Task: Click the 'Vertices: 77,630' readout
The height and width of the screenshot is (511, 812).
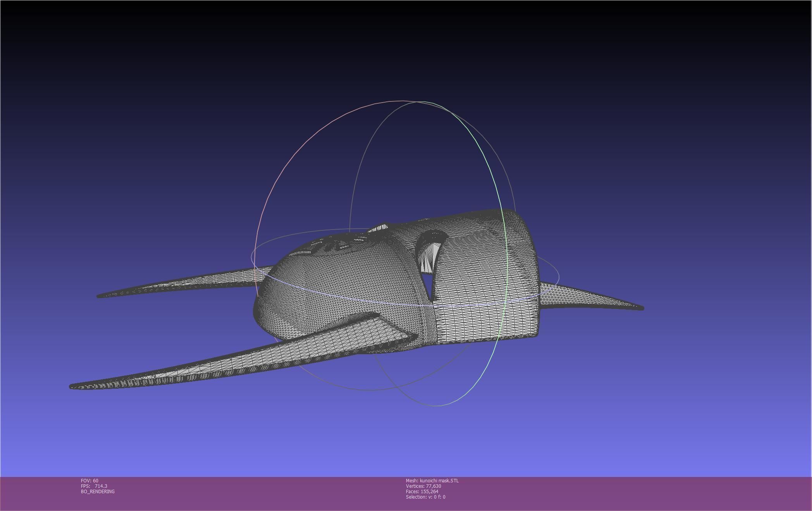Action: tap(423, 486)
